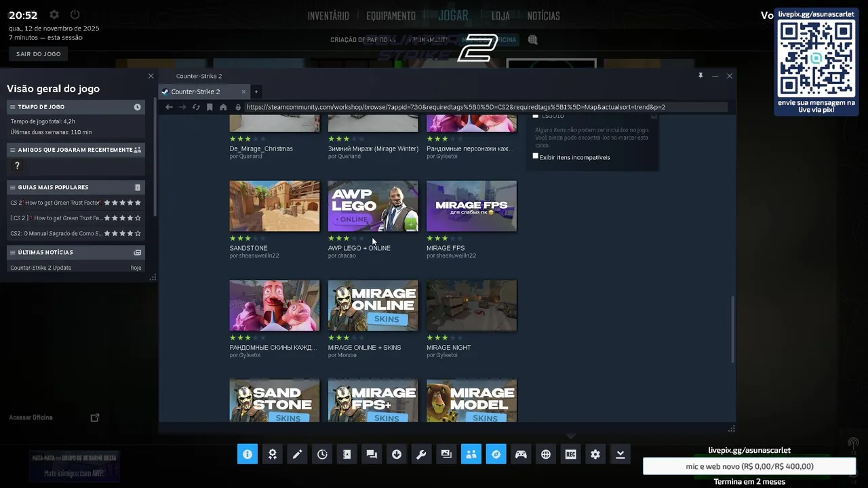This screenshot has width=868, height=488.
Task: Open the AWP LEGO + ONLINE map title
Action: (359, 248)
